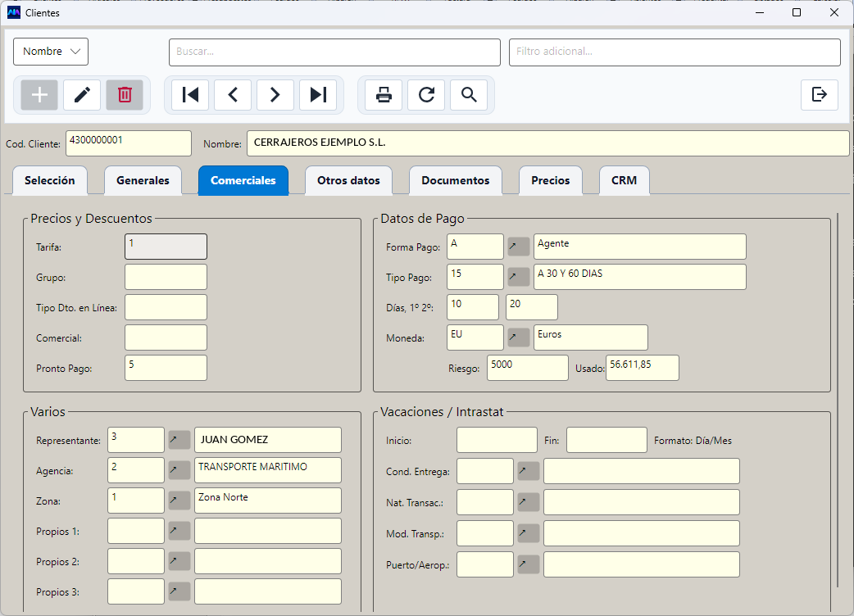
Task: Open the Puerto/Aerop. lookup arrow
Action: [529, 565]
